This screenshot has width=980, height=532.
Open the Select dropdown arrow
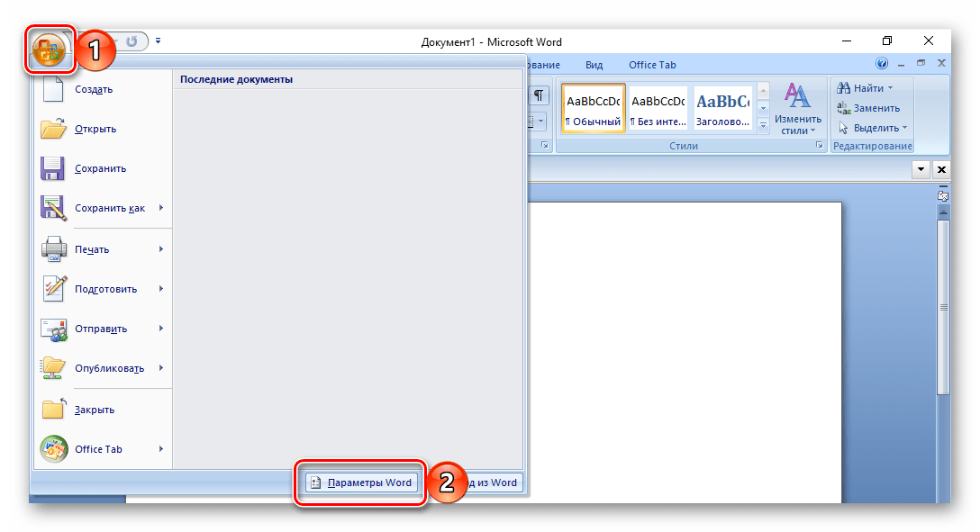[904, 128]
